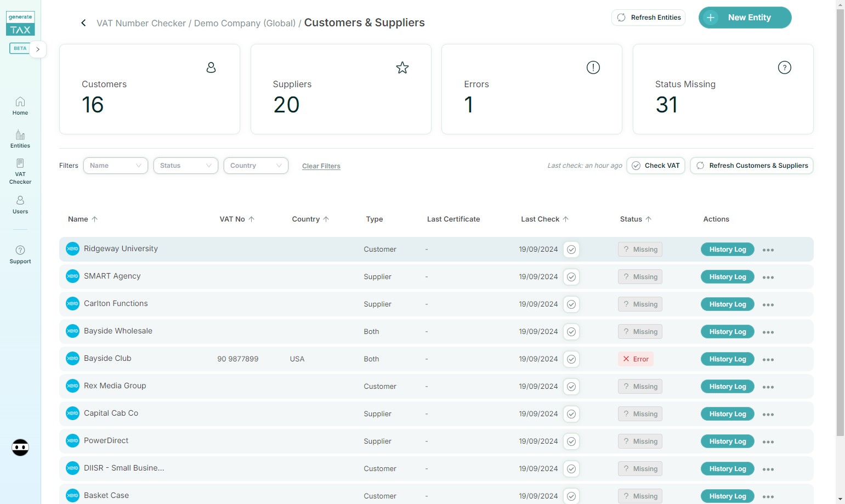
Task: Go to Entities in the sidebar
Action: point(20,139)
